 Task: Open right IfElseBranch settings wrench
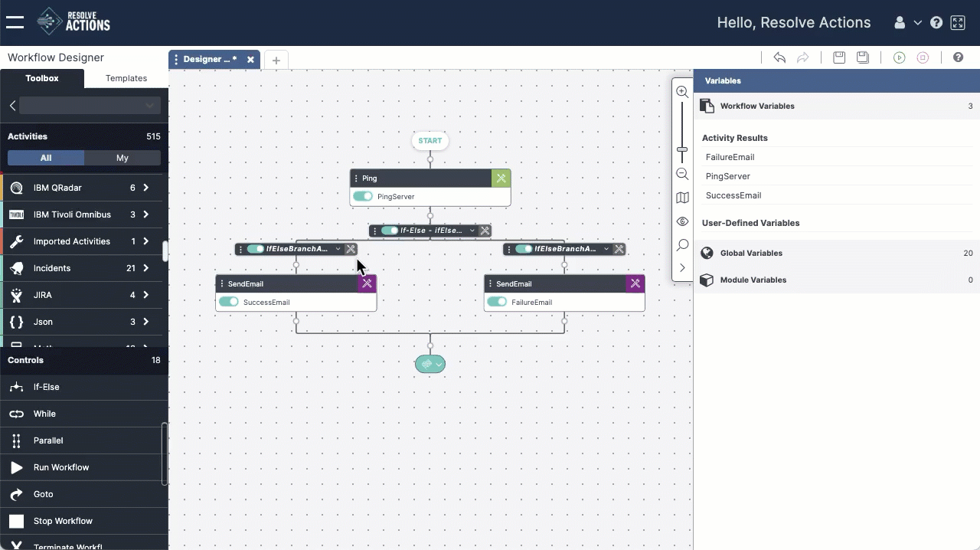[x=619, y=249]
